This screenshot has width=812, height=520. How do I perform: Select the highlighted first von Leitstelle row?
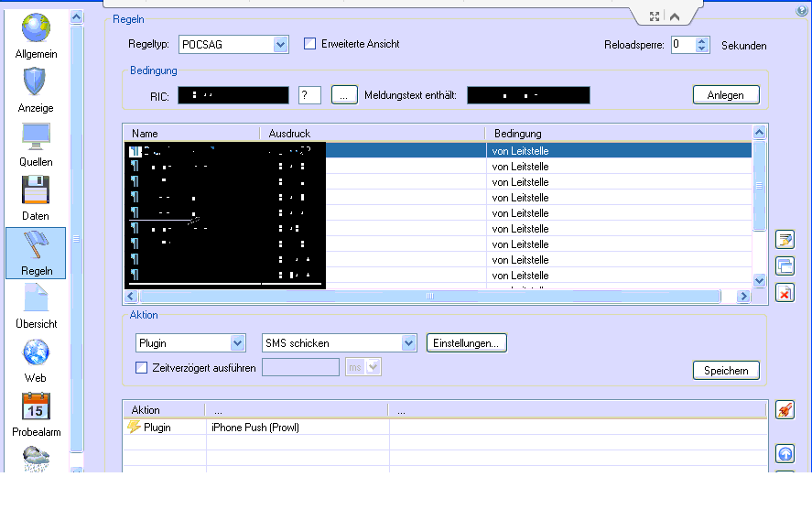click(x=438, y=151)
